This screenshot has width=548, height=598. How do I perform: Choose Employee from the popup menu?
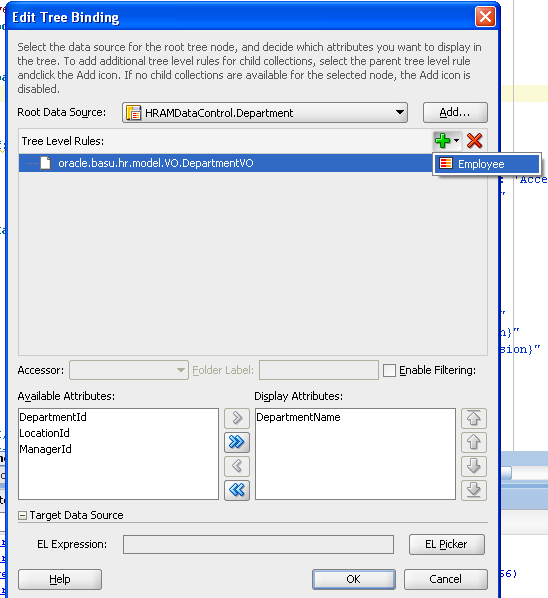487,164
